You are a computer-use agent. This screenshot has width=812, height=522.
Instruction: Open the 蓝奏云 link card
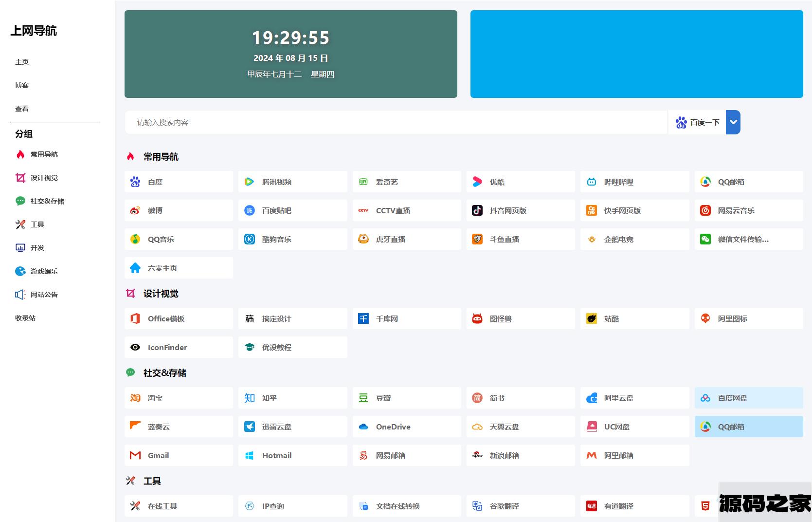[179, 427]
